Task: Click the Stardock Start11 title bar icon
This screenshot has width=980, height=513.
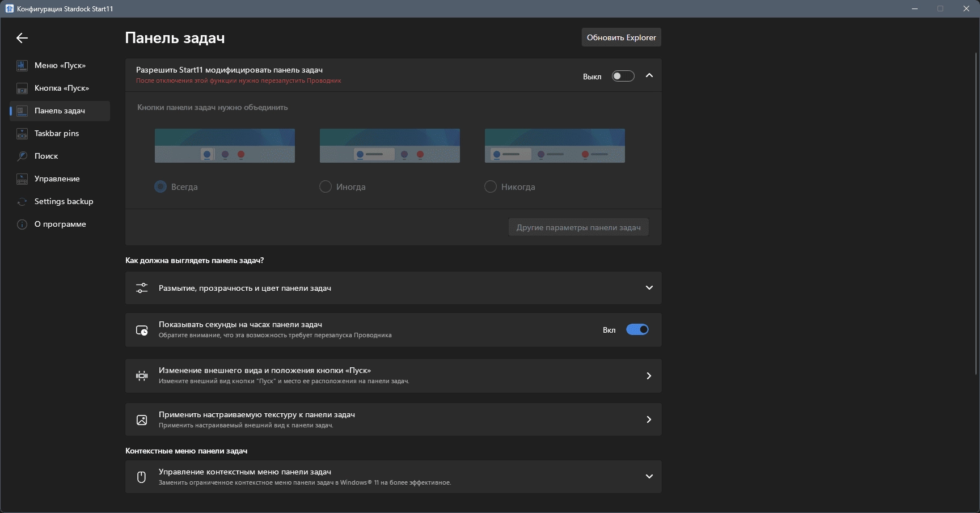Action: click(x=9, y=9)
